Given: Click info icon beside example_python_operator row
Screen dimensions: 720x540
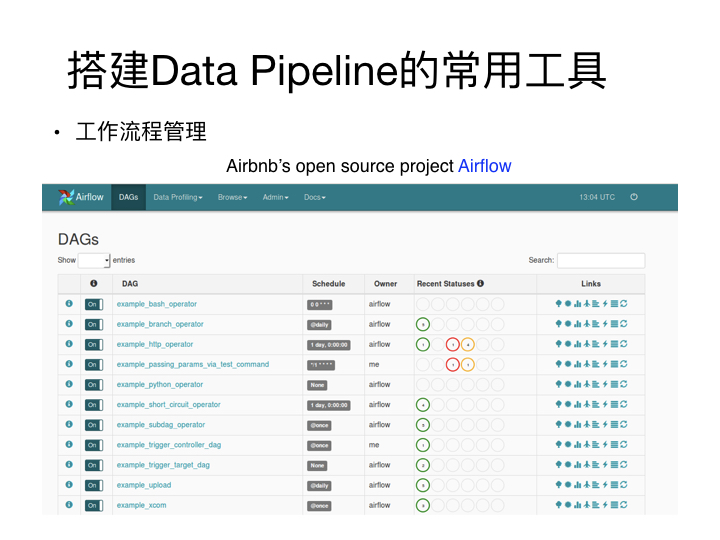Looking at the screenshot, I should 69,384.
